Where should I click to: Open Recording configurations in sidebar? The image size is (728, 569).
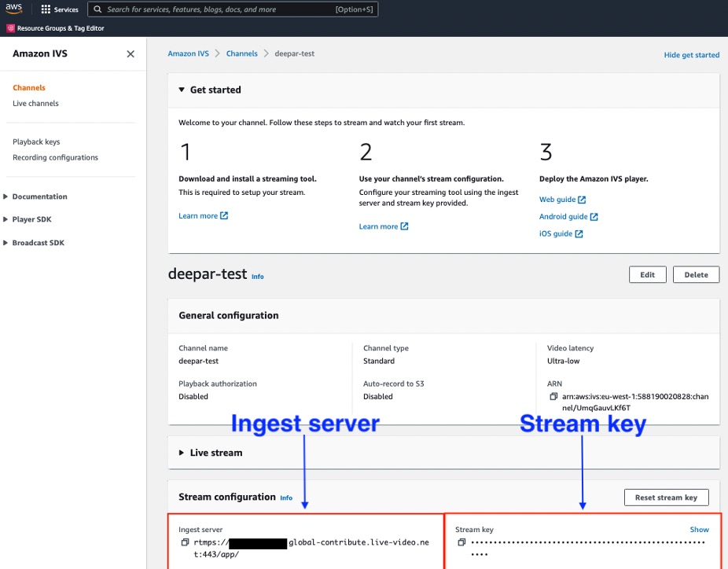55,158
